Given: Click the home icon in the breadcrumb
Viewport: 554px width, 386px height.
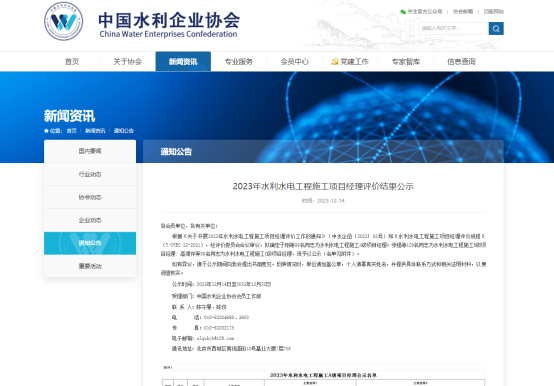Looking at the screenshot, I should tap(46, 131).
